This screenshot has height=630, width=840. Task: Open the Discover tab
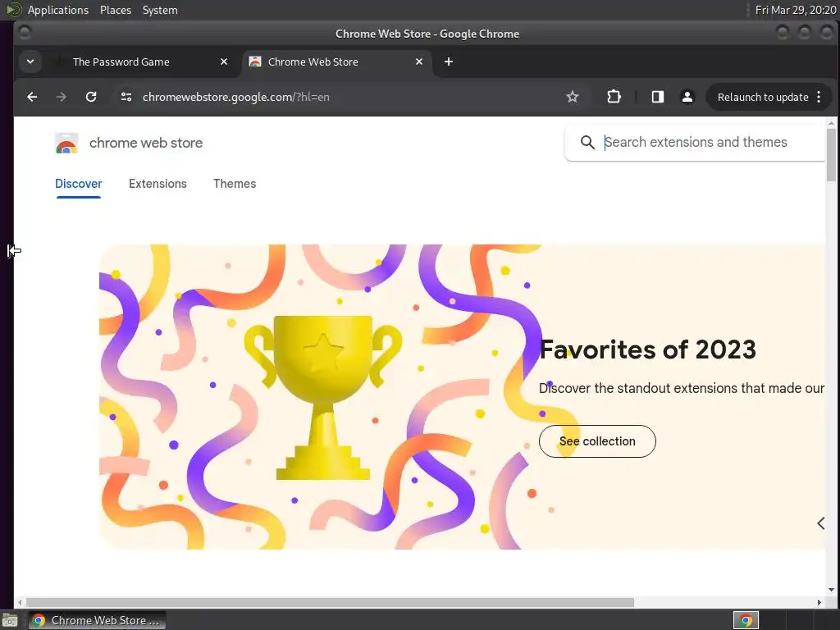click(78, 184)
